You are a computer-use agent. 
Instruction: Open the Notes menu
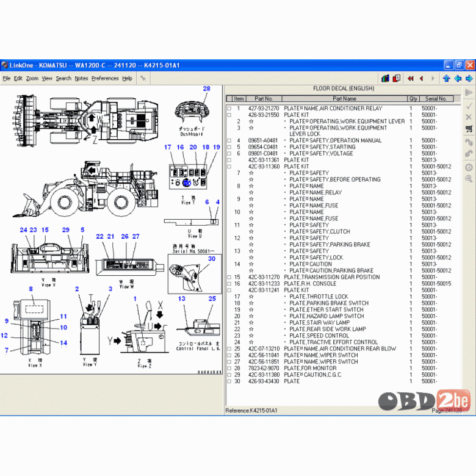81,78
